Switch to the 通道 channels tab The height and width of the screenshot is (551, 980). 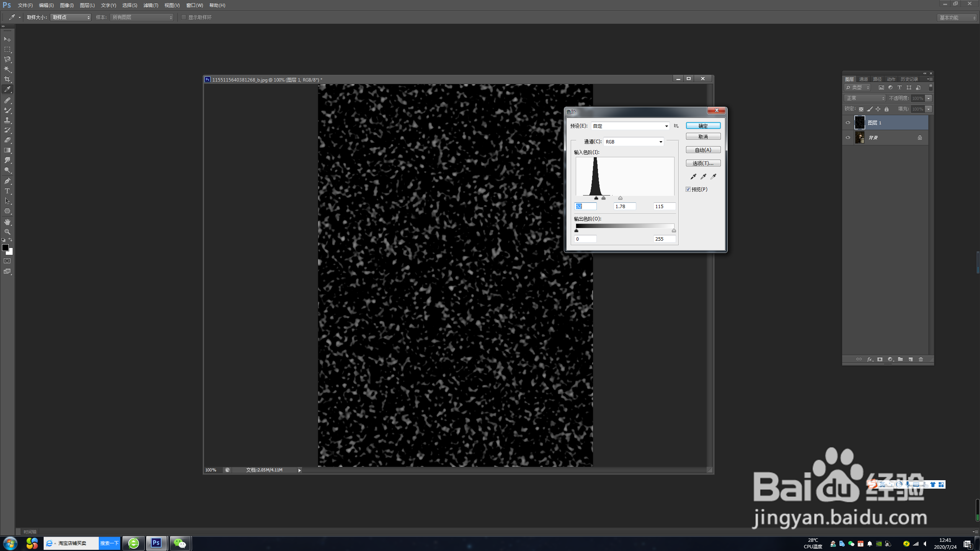click(863, 79)
